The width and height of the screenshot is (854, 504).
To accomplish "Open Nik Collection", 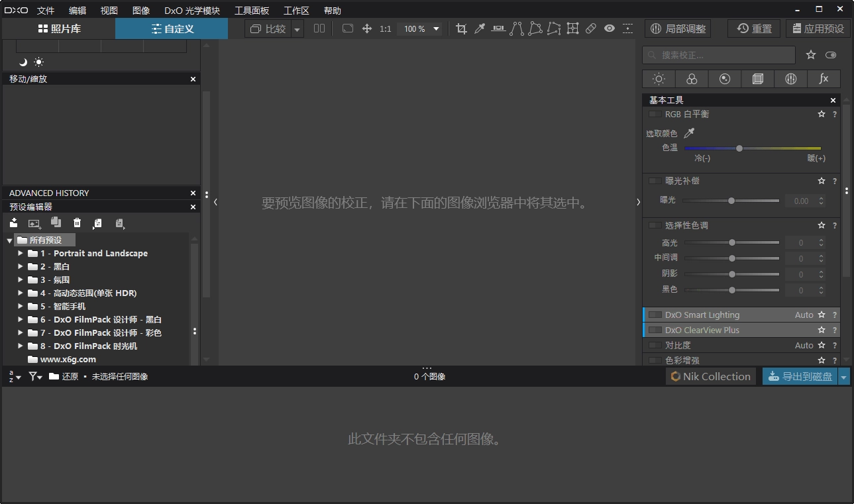I will point(710,376).
